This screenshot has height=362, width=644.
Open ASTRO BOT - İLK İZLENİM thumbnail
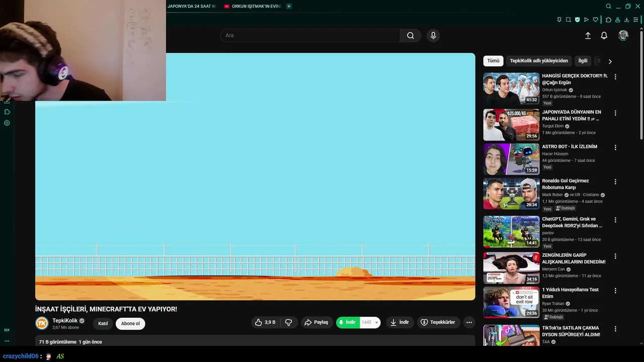[x=511, y=159]
